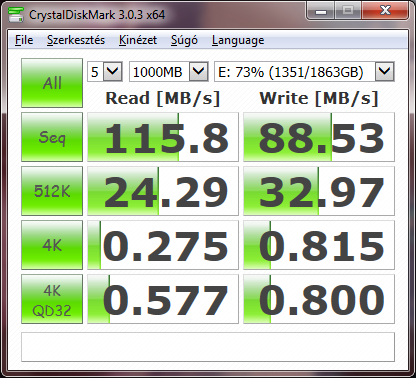
Task: Start the Seq benchmark test
Action: click(52, 137)
